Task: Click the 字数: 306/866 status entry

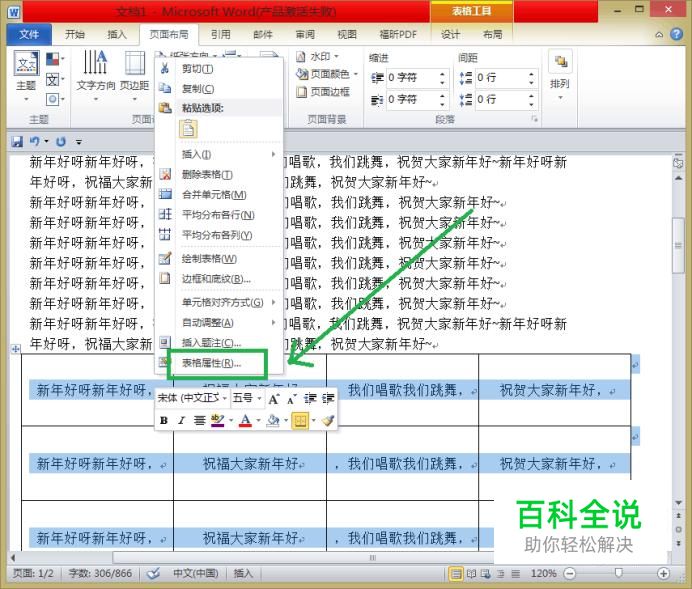Action: [x=100, y=573]
